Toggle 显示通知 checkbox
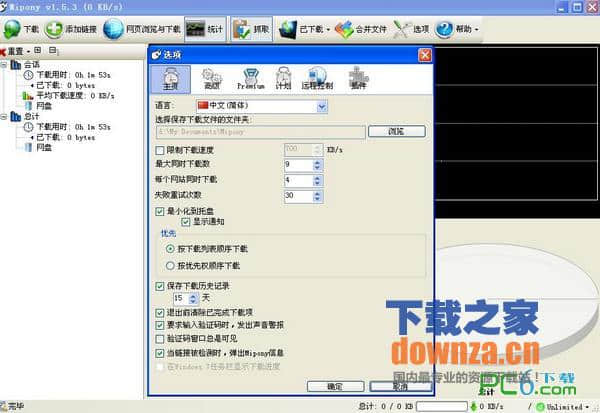 tap(186, 222)
